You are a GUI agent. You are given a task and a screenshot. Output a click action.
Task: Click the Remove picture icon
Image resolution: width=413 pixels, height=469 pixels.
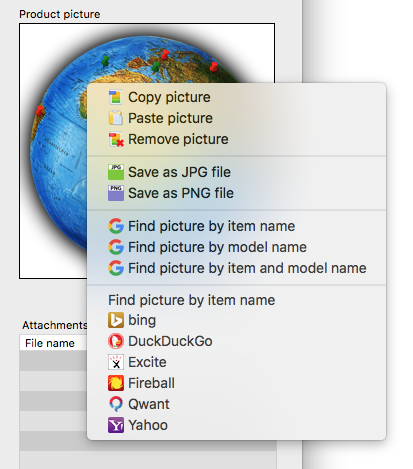click(x=116, y=139)
